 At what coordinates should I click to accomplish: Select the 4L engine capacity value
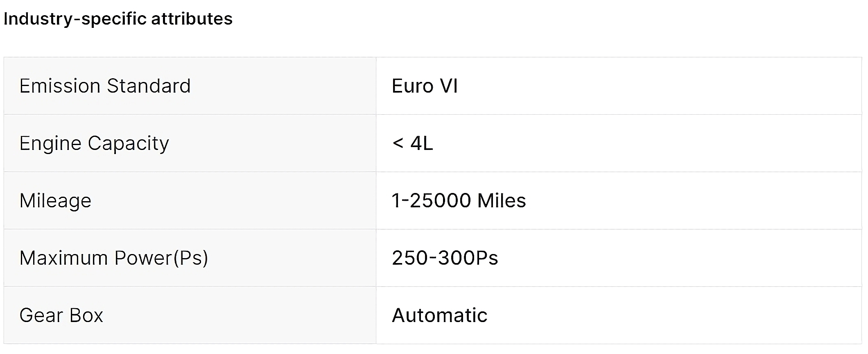(x=422, y=143)
